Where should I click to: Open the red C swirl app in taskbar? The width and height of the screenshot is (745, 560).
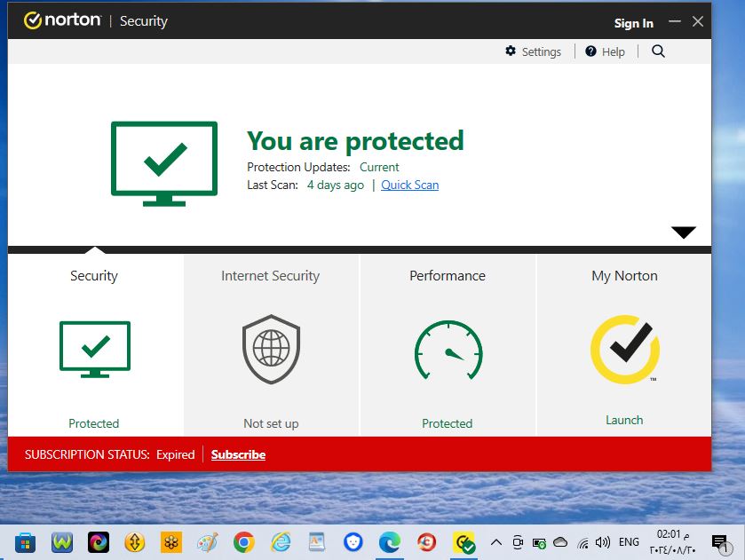(x=426, y=542)
